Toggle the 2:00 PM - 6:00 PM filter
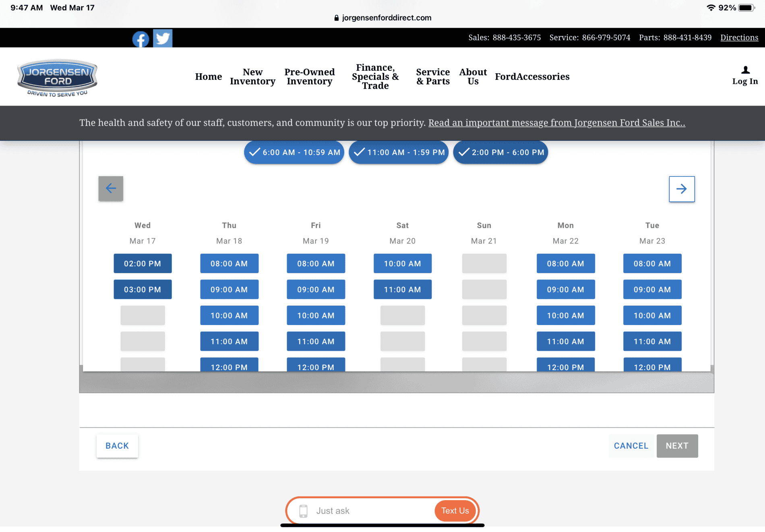Viewport: 765px width, 532px height. click(500, 152)
